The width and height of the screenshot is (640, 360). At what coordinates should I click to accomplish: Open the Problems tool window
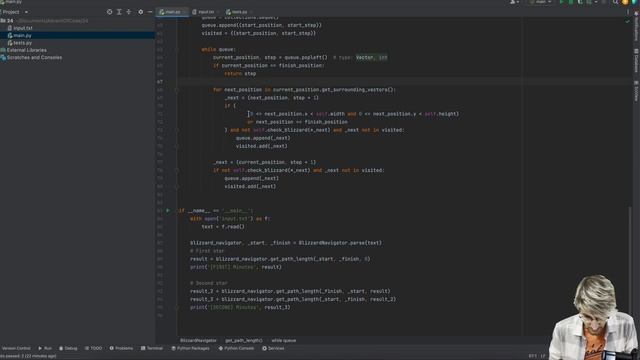[x=121, y=349]
